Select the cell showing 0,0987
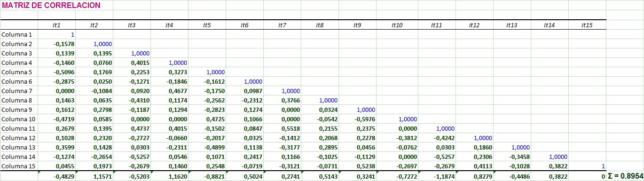 (x=244, y=91)
